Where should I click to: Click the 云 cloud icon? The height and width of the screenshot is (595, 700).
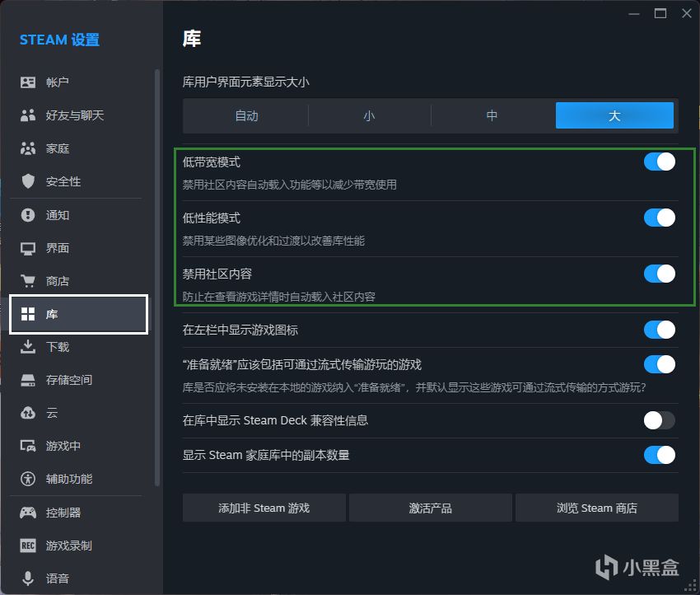(28, 413)
